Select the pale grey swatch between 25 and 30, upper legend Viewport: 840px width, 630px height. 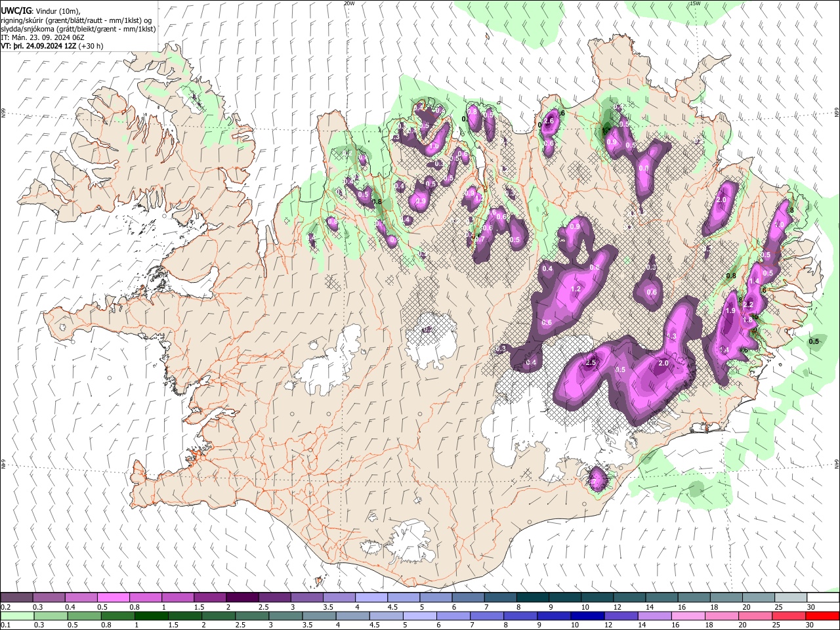click(x=790, y=598)
